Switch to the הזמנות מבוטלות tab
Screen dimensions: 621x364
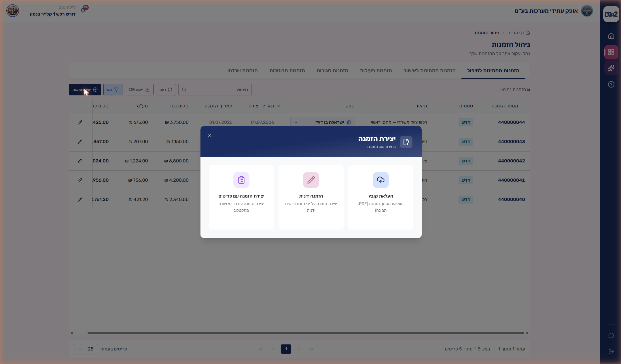(x=287, y=71)
